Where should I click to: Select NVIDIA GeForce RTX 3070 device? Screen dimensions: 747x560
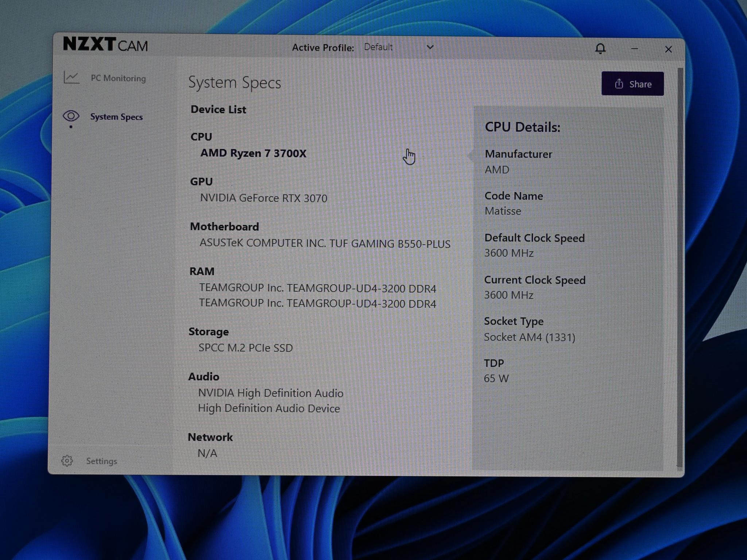tap(264, 198)
